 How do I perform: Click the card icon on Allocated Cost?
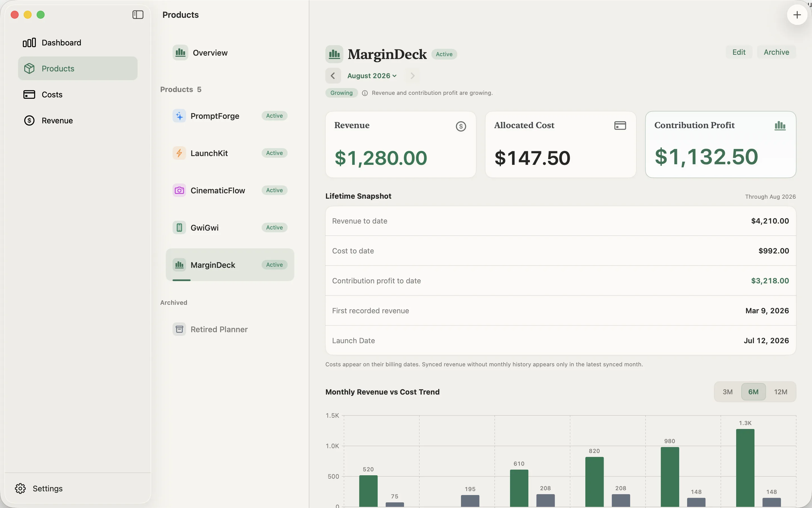pyautogui.click(x=620, y=126)
